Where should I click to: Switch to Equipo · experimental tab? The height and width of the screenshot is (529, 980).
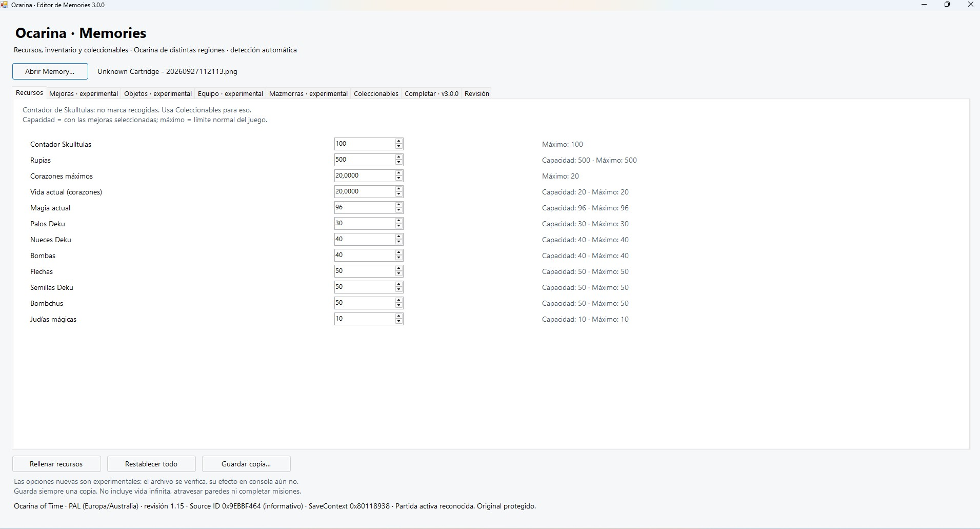(x=230, y=93)
